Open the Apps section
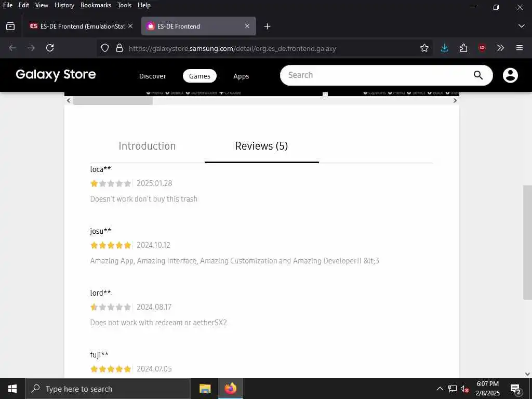The width and height of the screenshot is (532, 399). pyautogui.click(x=241, y=76)
